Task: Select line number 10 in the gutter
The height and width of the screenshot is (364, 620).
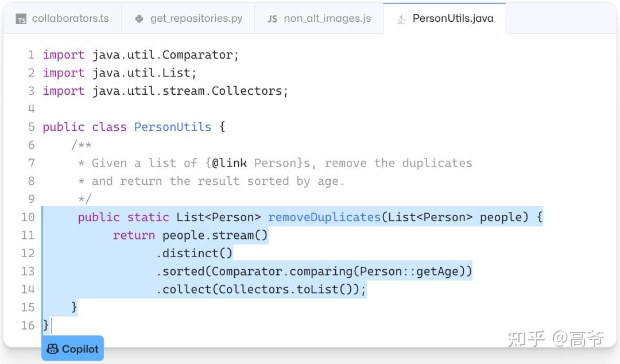Action: [28, 217]
